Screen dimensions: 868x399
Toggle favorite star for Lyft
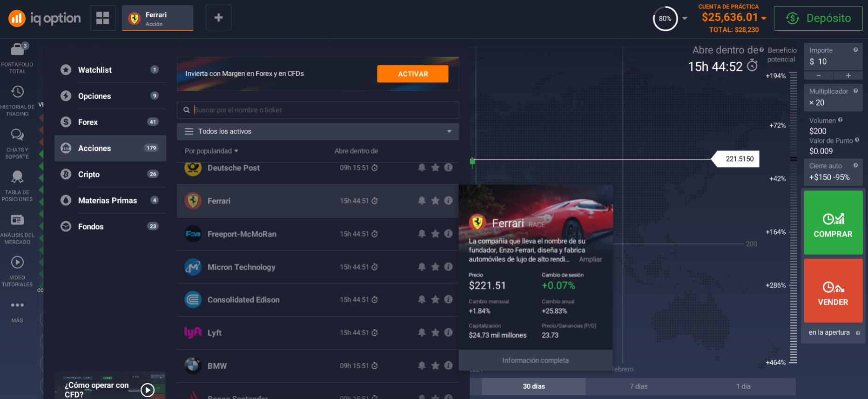tap(435, 332)
